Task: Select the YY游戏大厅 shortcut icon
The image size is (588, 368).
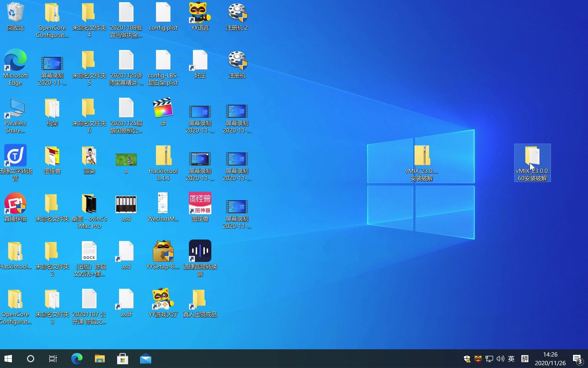Action: click(x=163, y=299)
